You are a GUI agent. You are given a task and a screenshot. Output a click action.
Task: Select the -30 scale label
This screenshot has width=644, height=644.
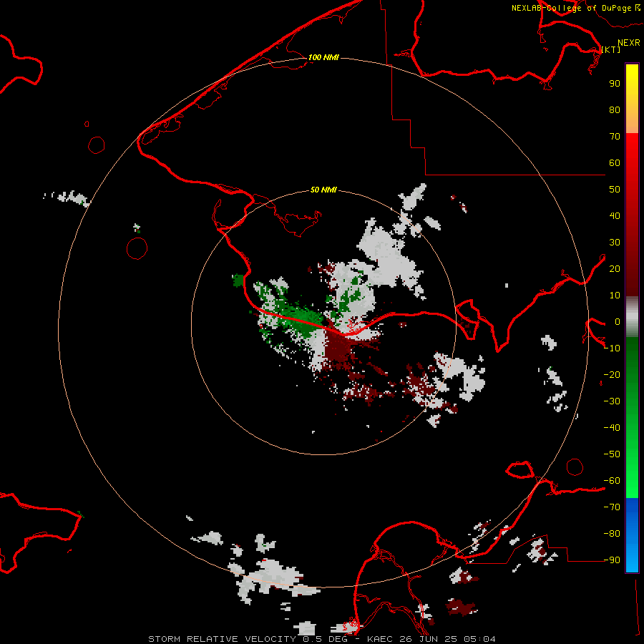[x=612, y=401]
